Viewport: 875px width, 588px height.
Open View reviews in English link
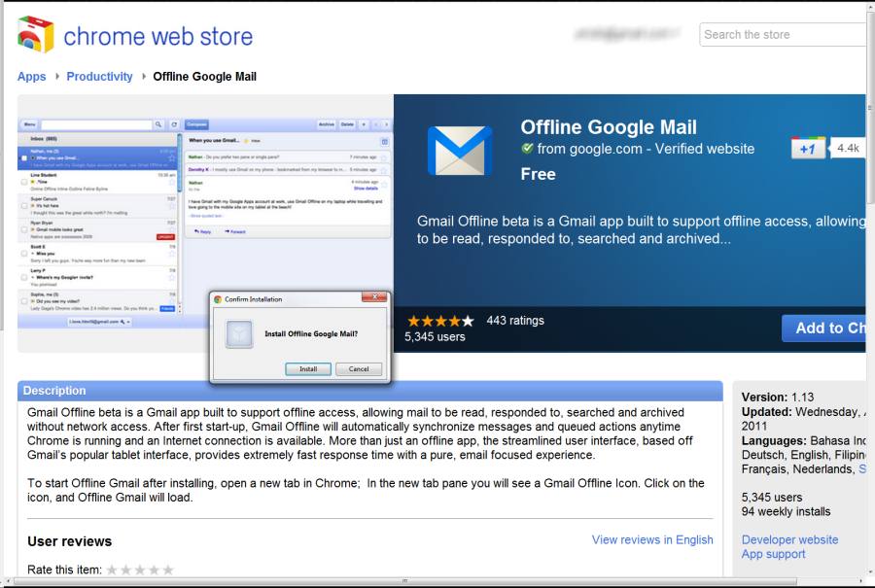click(652, 539)
